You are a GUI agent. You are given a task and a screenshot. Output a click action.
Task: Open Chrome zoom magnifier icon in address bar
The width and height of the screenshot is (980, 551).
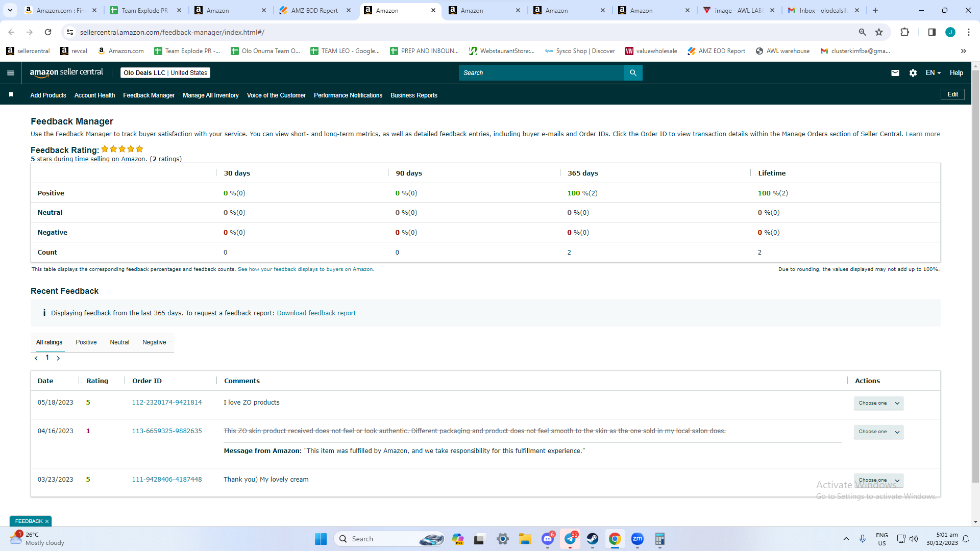(x=862, y=32)
